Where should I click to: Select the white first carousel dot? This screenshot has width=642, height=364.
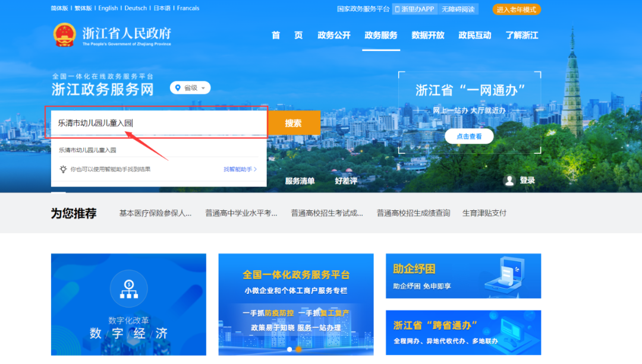pyautogui.click(x=289, y=349)
